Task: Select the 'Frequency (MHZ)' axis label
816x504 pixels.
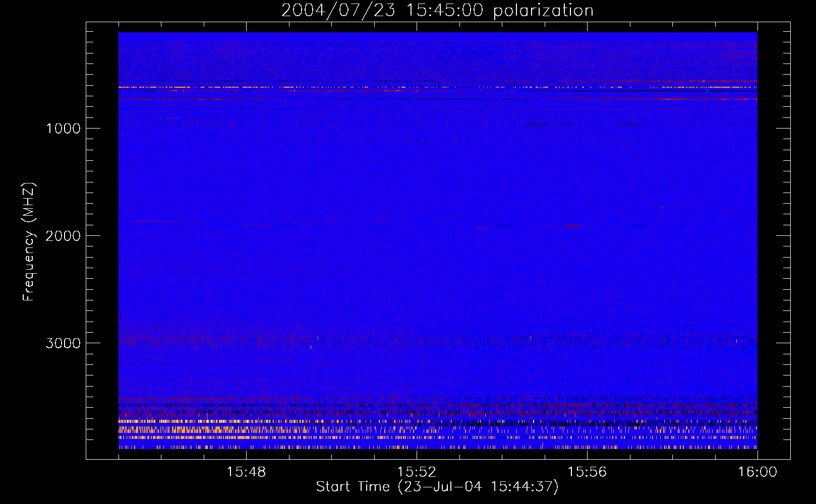Action: (28, 242)
